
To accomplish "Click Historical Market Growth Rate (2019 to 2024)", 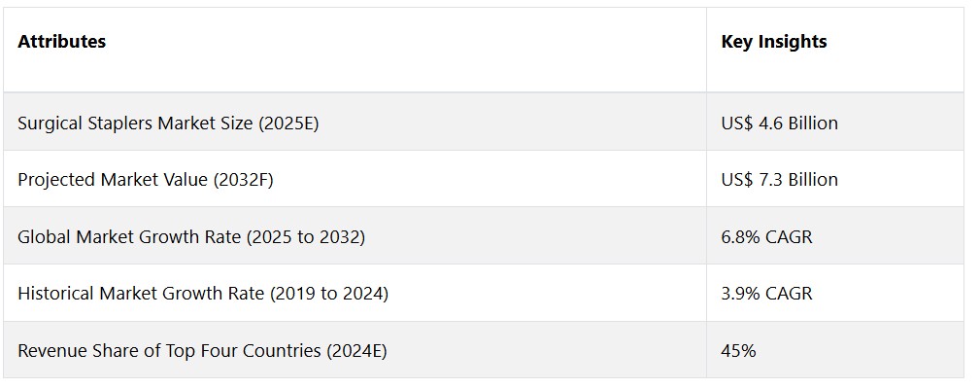I will point(203,294).
